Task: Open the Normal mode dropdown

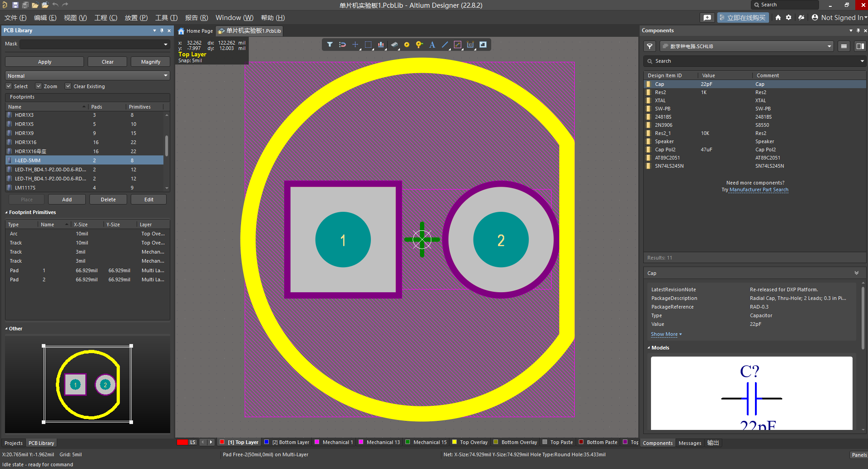Action: coord(88,76)
